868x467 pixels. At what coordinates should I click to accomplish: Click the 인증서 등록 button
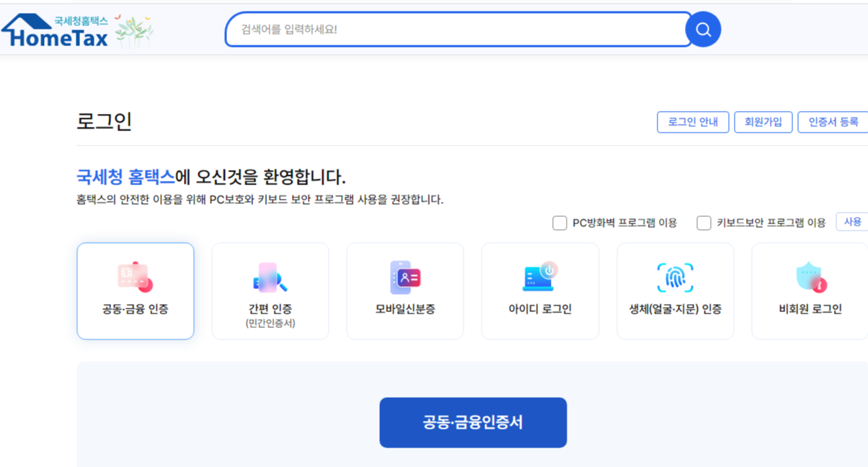833,122
